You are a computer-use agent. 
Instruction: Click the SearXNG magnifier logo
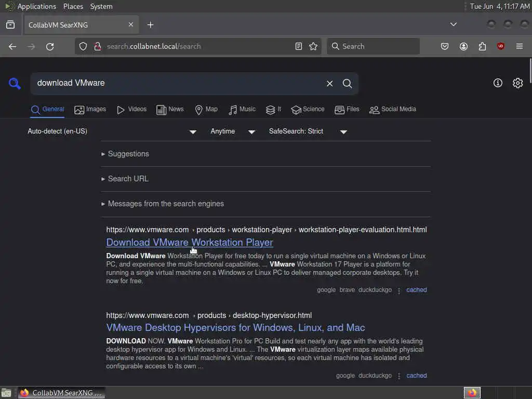click(x=15, y=84)
